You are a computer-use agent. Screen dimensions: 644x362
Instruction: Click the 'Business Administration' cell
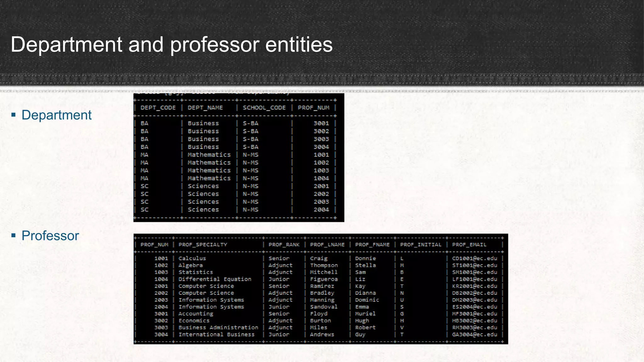coord(218,327)
